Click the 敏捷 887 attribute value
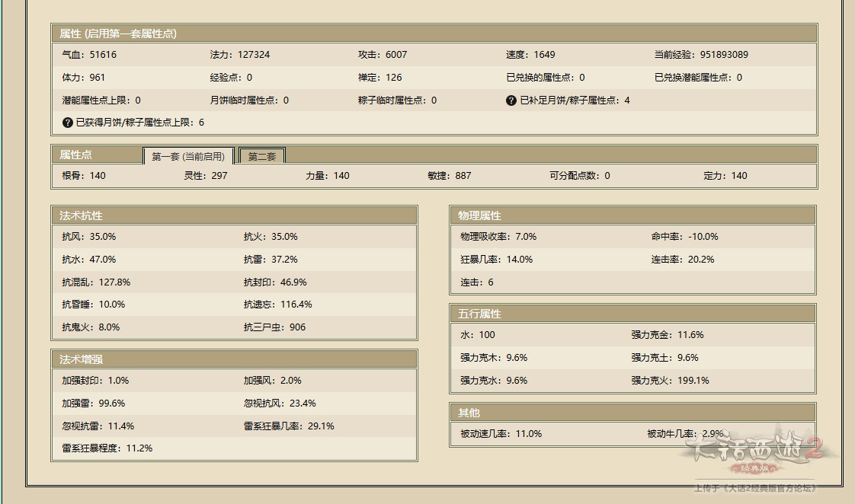 [450, 176]
